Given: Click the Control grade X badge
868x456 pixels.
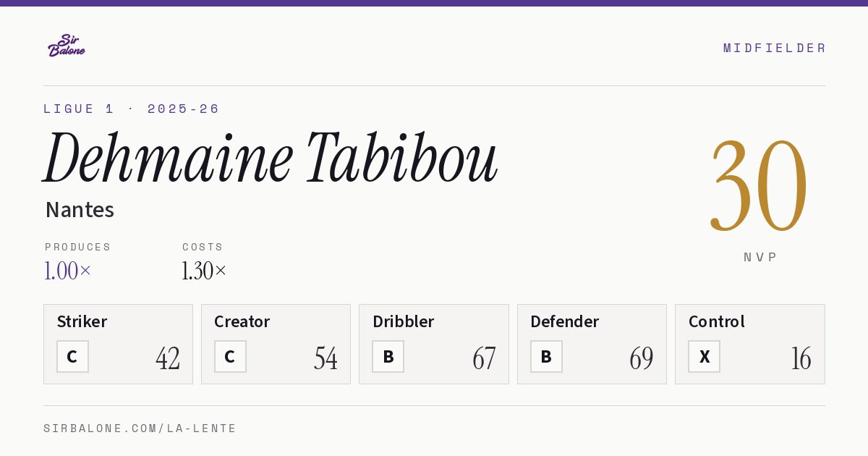Looking at the screenshot, I should 704,357.
